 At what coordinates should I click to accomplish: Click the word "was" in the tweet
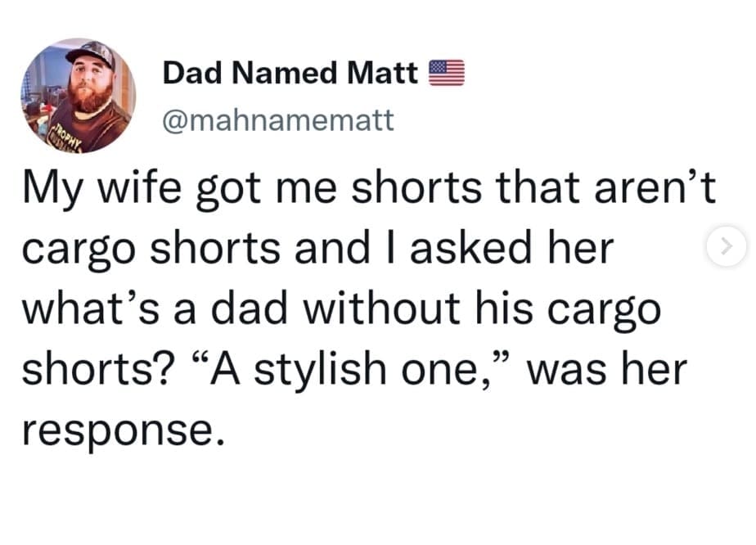click(569, 368)
